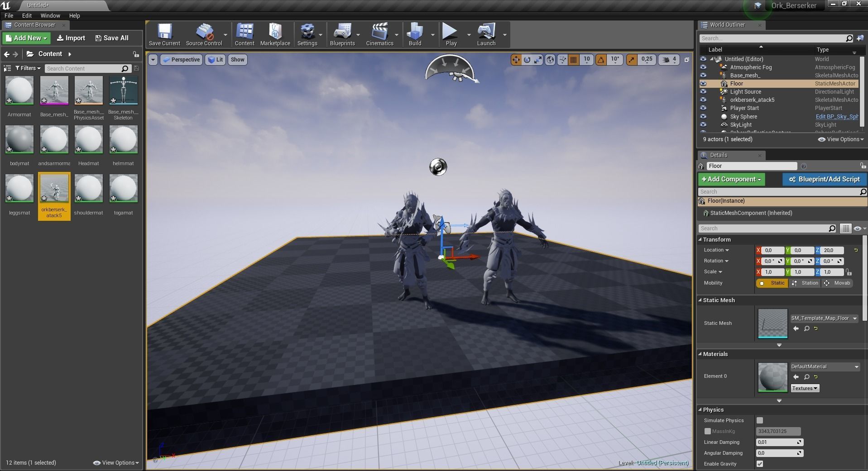Open the Add New dropdown
The width and height of the screenshot is (868, 471).
coord(27,38)
